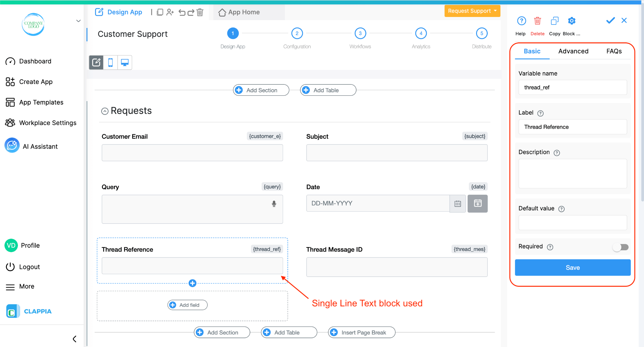Toggle the Required switch on

620,247
